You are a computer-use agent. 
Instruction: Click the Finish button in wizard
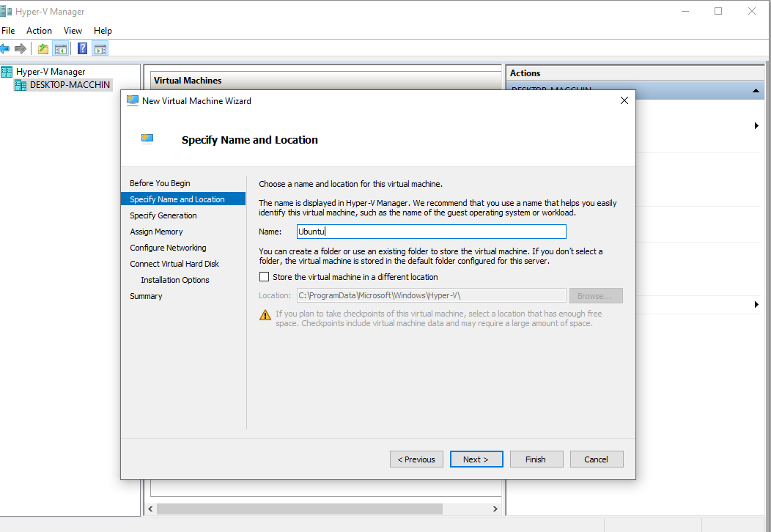(x=536, y=459)
